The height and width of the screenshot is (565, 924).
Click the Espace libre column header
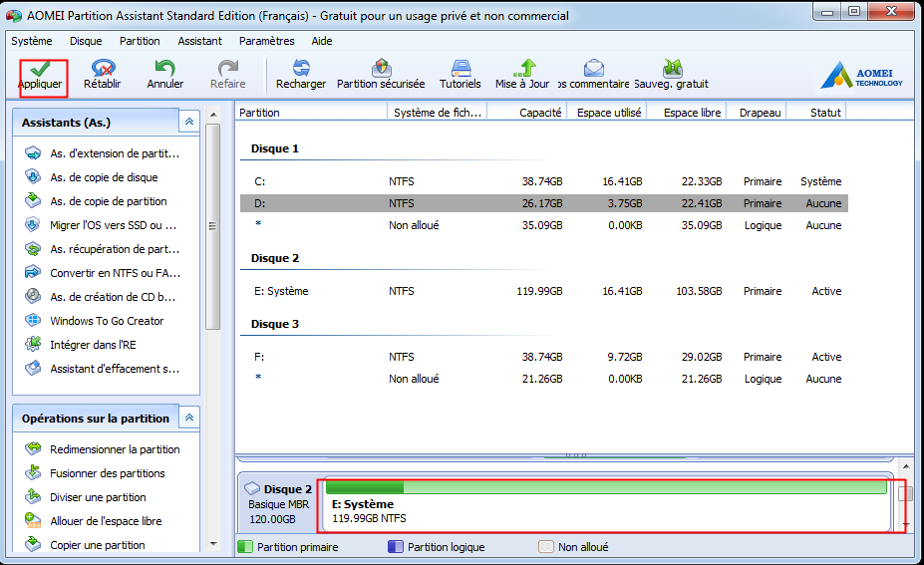692,113
